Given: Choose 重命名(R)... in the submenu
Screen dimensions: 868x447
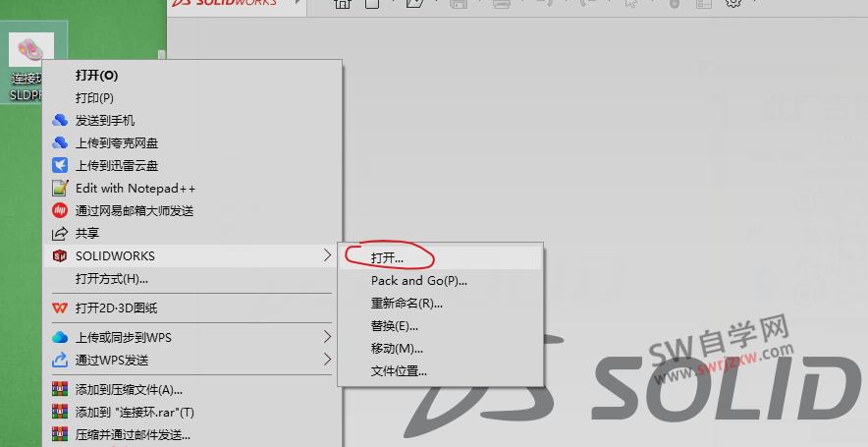Looking at the screenshot, I should [x=401, y=303].
